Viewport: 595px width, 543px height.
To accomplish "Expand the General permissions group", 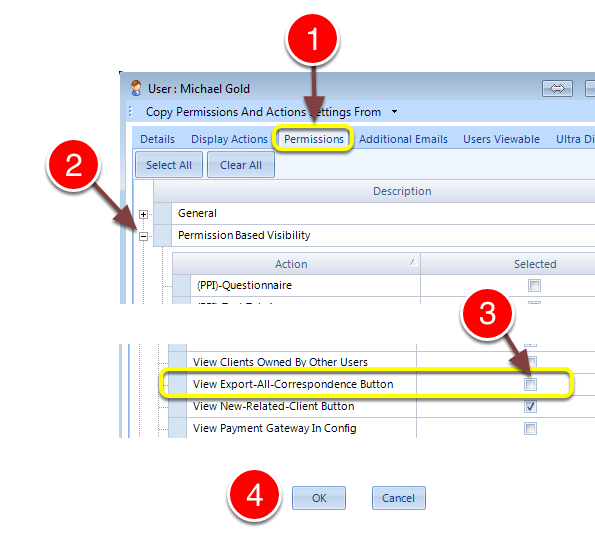I will tap(143, 214).
